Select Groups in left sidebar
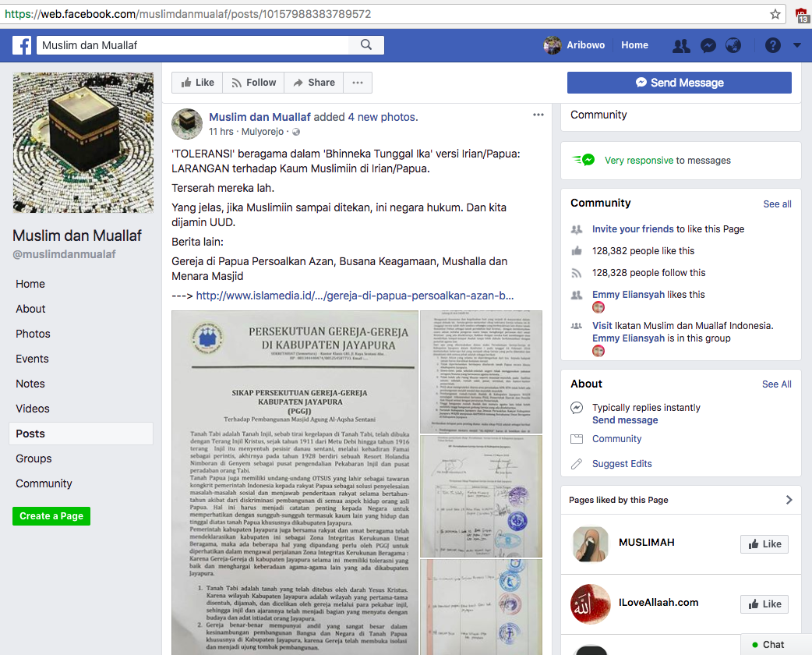Screen dimensions: 812x655 34,458
